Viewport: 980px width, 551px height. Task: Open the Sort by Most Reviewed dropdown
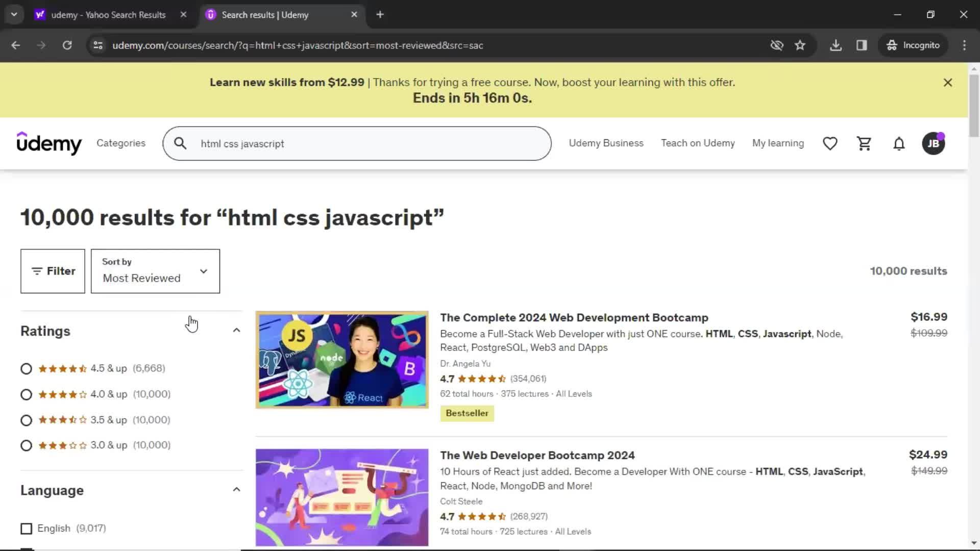[x=155, y=271]
